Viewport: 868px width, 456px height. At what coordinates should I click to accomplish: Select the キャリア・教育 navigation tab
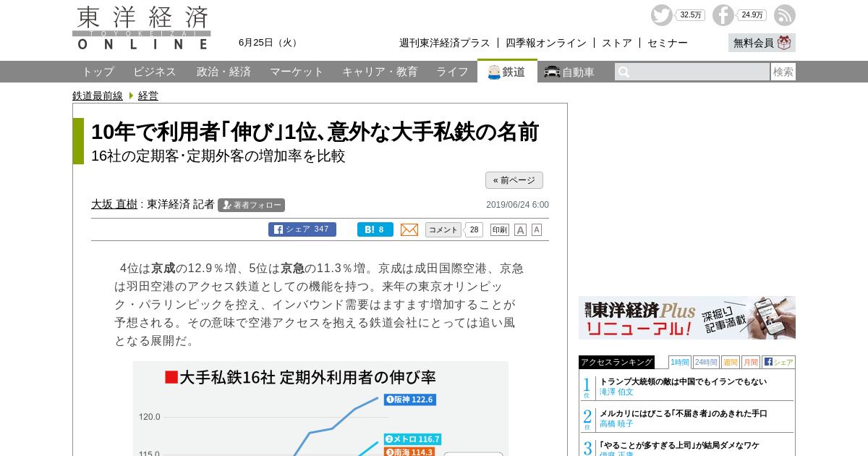pyautogui.click(x=380, y=72)
